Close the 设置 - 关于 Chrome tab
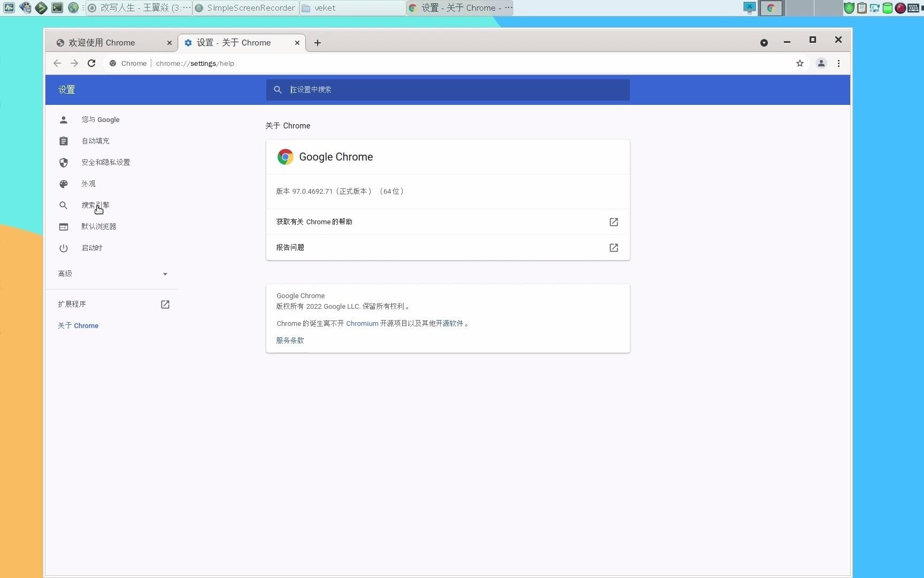924x578 pixels. [x=297, y=43]
